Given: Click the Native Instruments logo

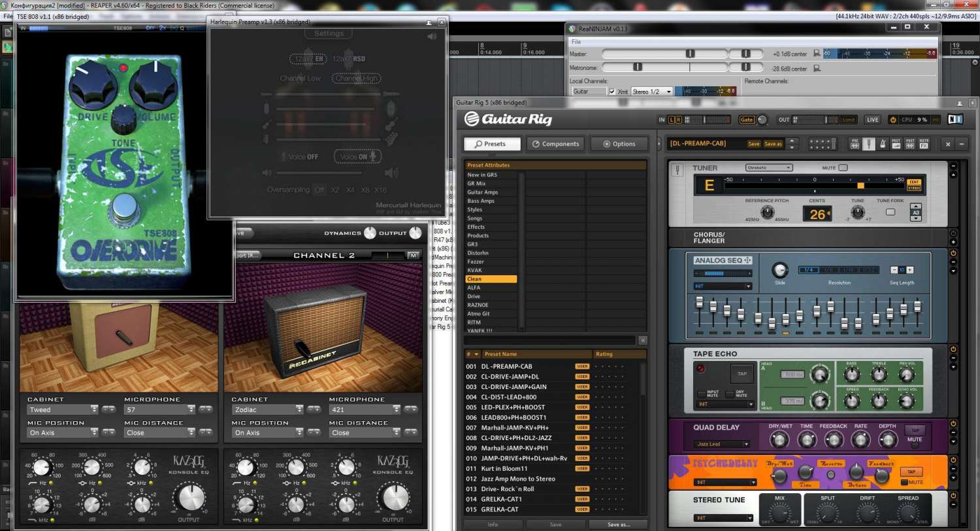Looking at the screenshot, I should [955, 120].
